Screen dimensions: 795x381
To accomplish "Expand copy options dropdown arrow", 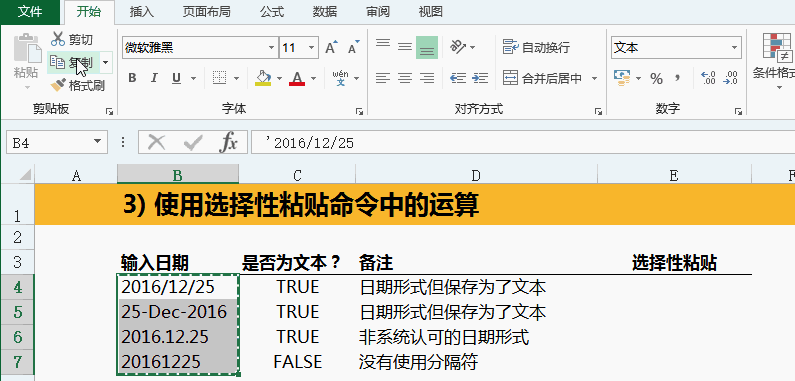I will point(105,62).
